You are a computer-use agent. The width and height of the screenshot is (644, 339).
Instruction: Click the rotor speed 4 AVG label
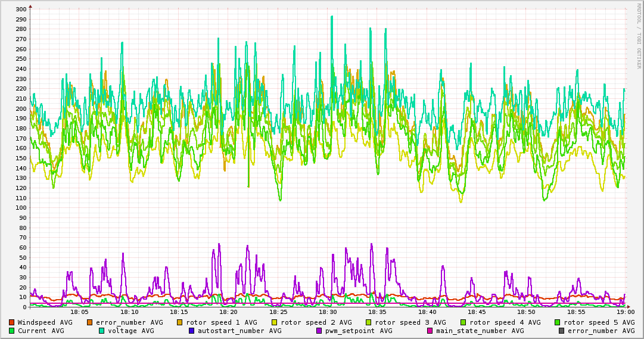click(x=505, y=322)
